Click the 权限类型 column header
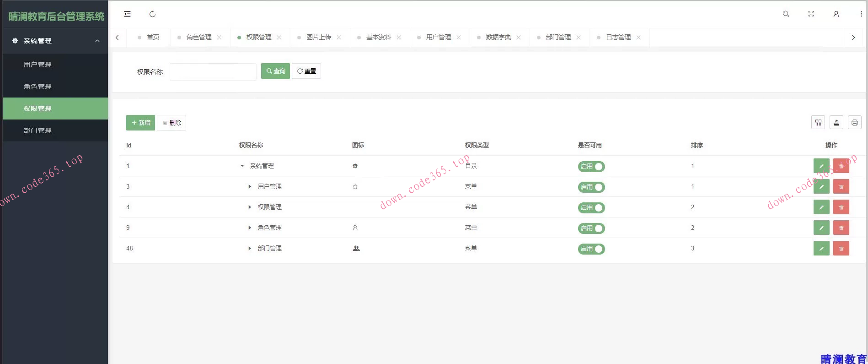Viewport: 868px width, 364px height. pos(477,145)
